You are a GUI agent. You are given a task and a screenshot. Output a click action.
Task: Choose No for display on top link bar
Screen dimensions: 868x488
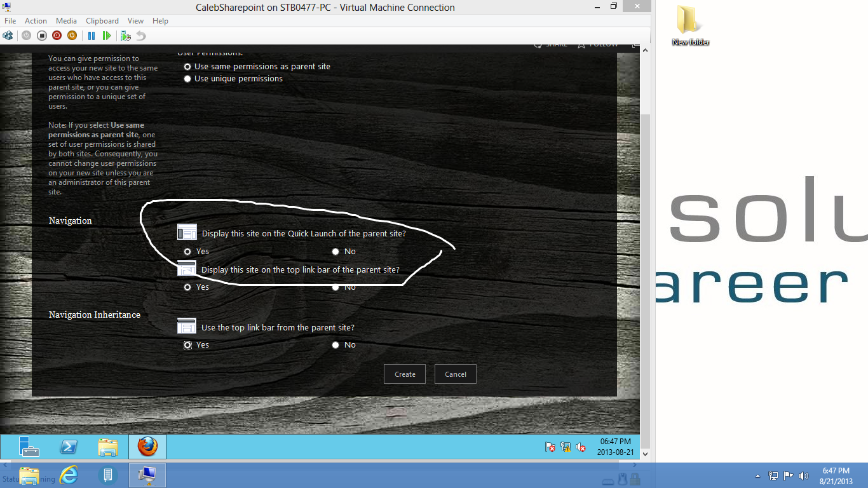[336, 287]
